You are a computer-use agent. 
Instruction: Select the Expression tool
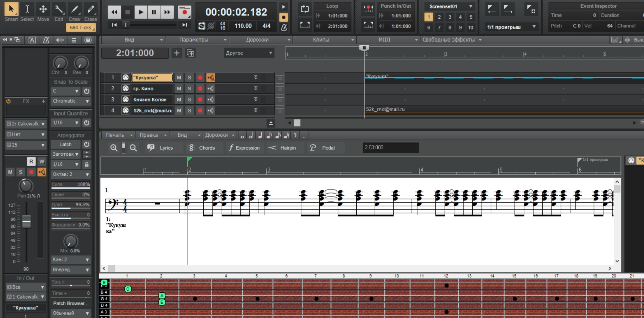[x=244, y=148]
